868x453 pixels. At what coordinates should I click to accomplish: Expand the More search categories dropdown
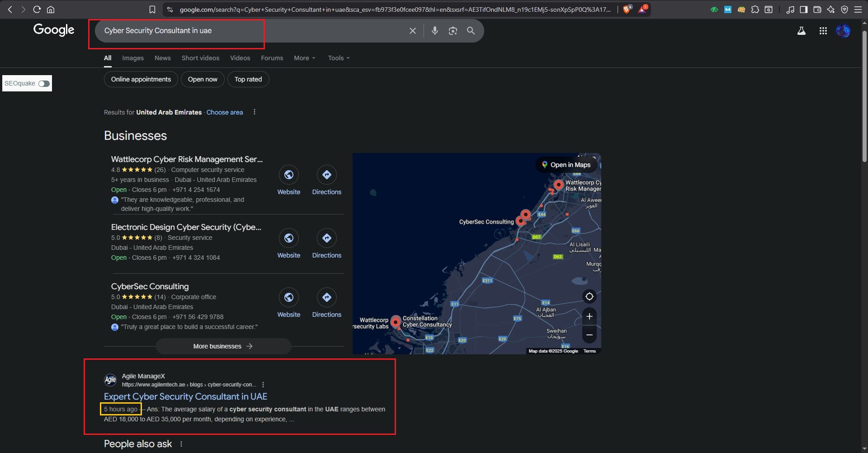(304, 58)
